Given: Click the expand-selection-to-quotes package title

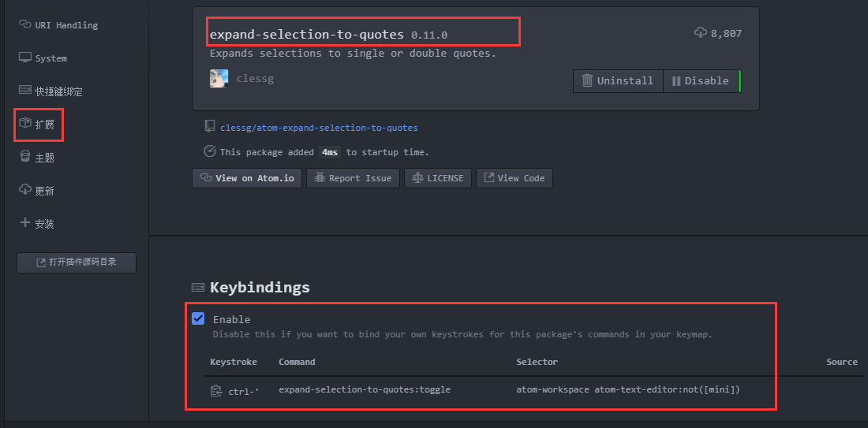Looking at the screenshot, I should 307,34.
